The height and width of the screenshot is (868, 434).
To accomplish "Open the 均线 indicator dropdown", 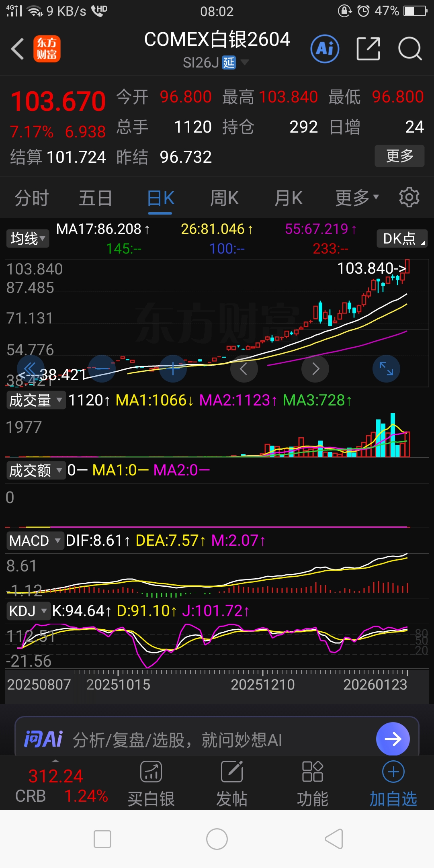I will pos(28,238).
